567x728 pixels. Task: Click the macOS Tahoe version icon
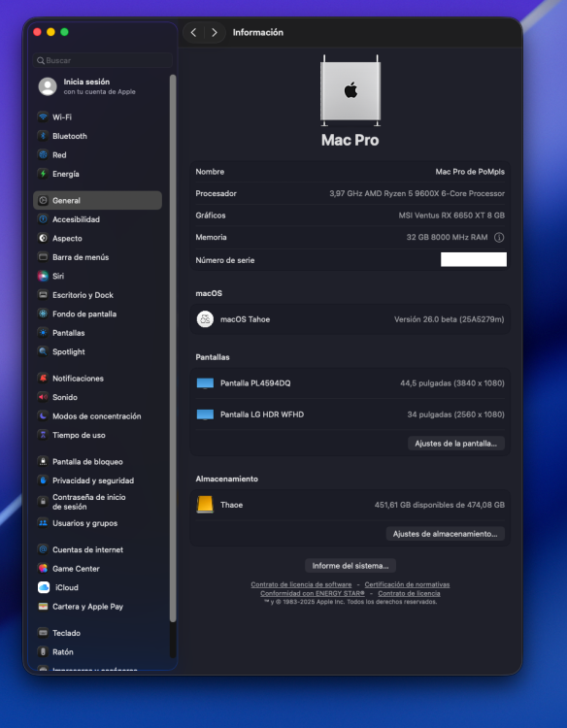[x=205, y=319]
